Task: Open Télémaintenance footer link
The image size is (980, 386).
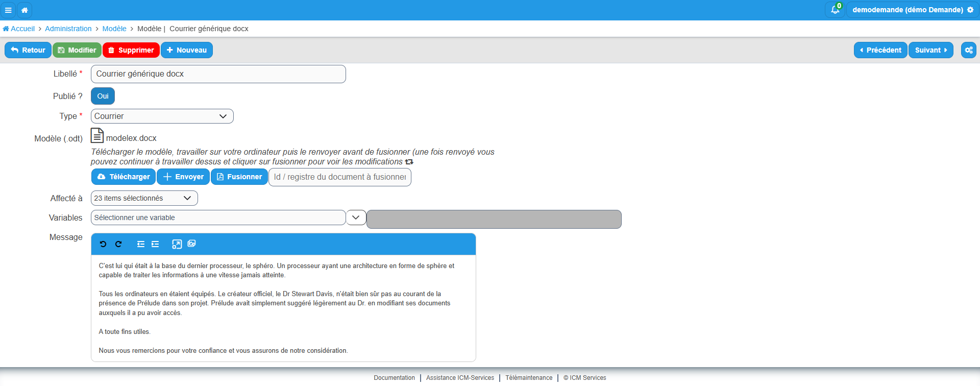Action: click(x=529, y=378)
